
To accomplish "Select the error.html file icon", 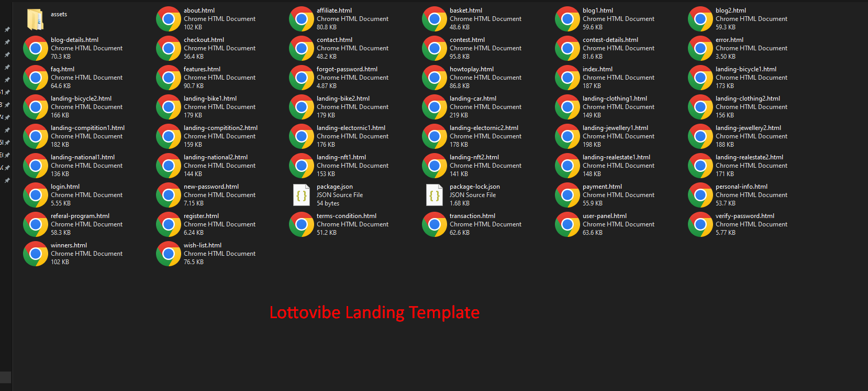I will tap(700, 48).
